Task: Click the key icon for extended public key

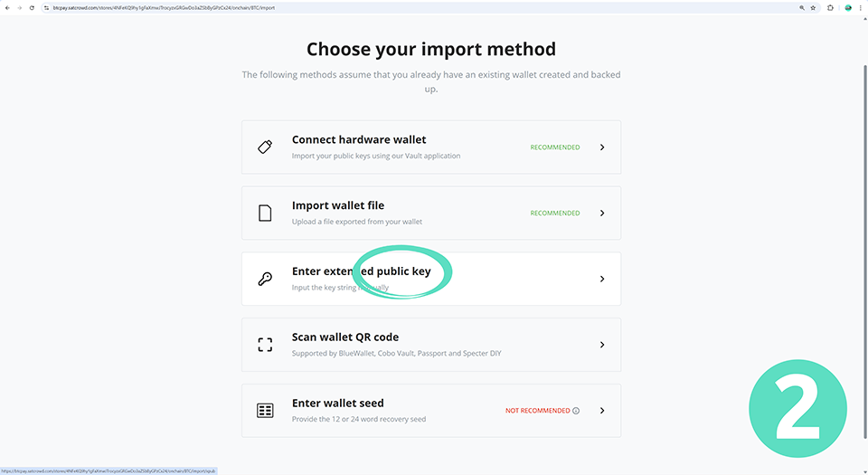Action: [x=265, y=279]
